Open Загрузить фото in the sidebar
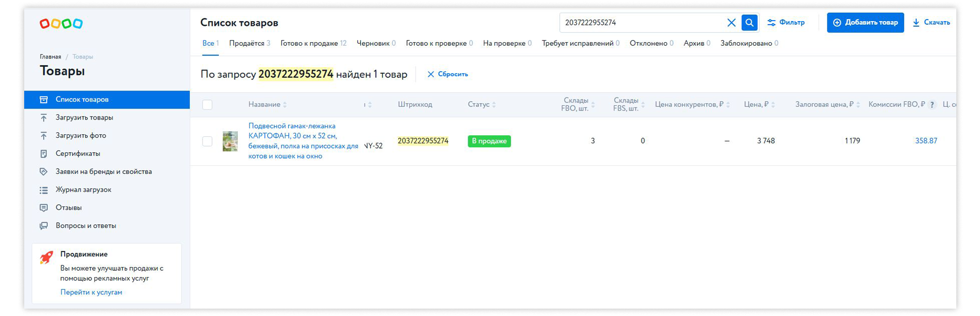Screen dimensions: 980x316 click(x=80, y=135)
